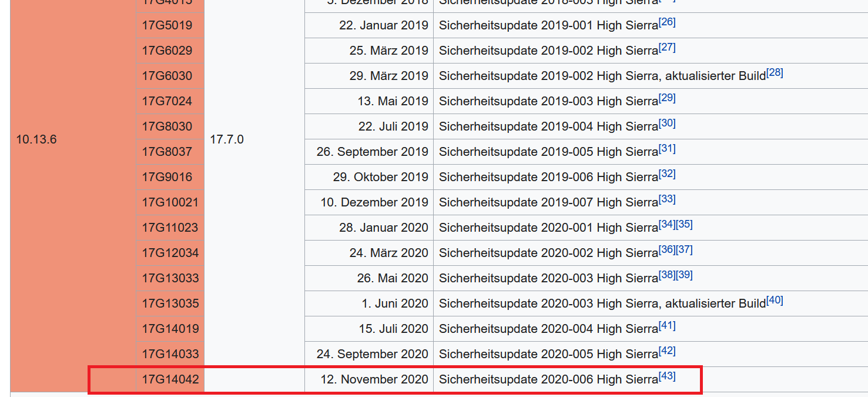Click the date 12. November 2020
This screenshot has height=397, width=868.
pos(374,379)
